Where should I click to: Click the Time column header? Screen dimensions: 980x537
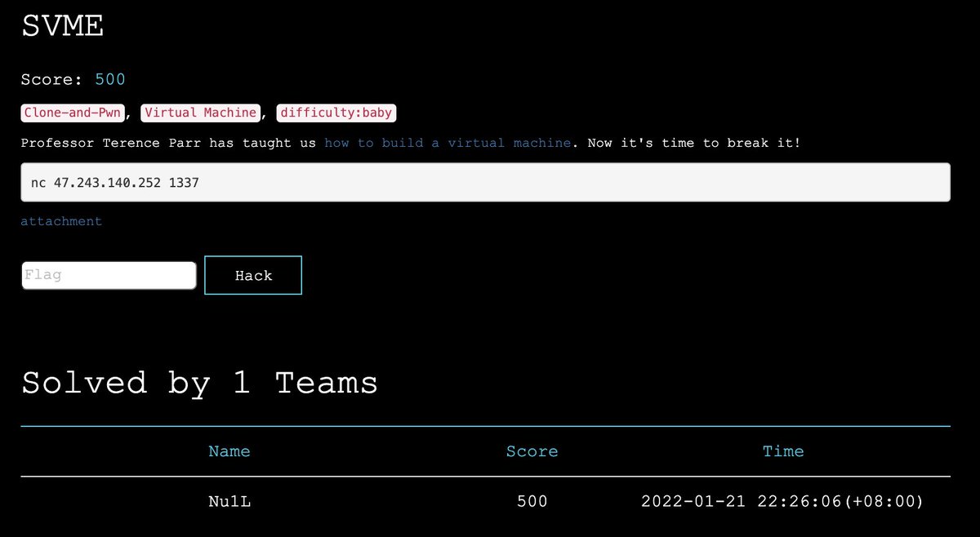tap(783, 450)
